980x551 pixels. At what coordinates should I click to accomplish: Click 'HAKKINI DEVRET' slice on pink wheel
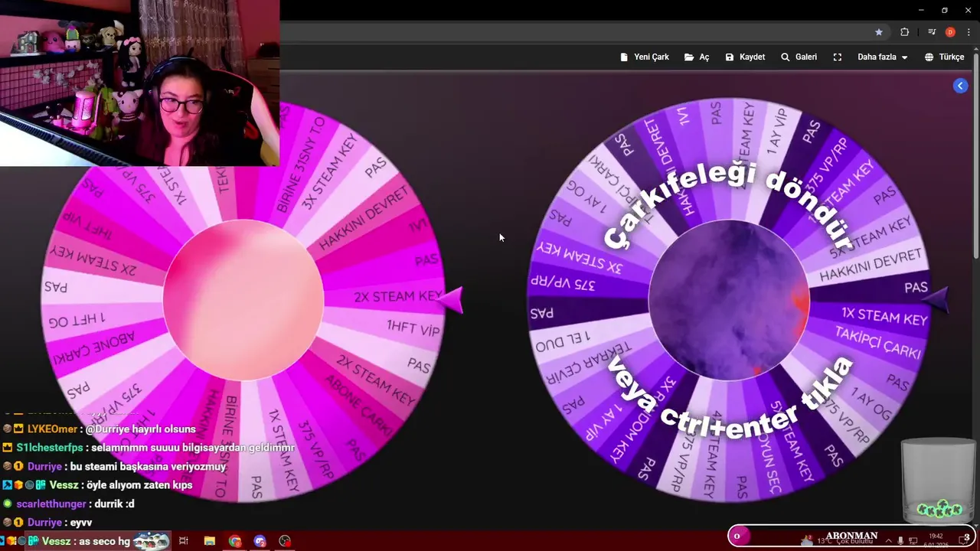point(364,217)
